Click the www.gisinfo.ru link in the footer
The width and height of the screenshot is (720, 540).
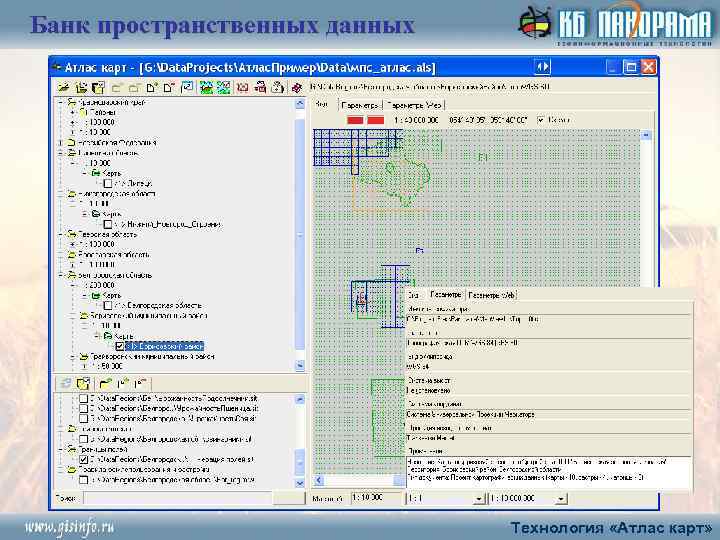click(69, 527)
